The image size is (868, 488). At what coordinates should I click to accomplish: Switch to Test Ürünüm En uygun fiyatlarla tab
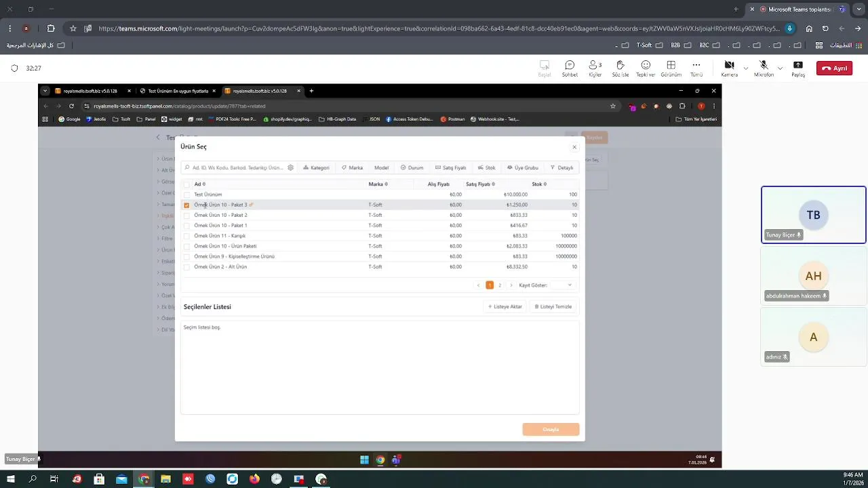pyautogui.click(x=178, y=91)
